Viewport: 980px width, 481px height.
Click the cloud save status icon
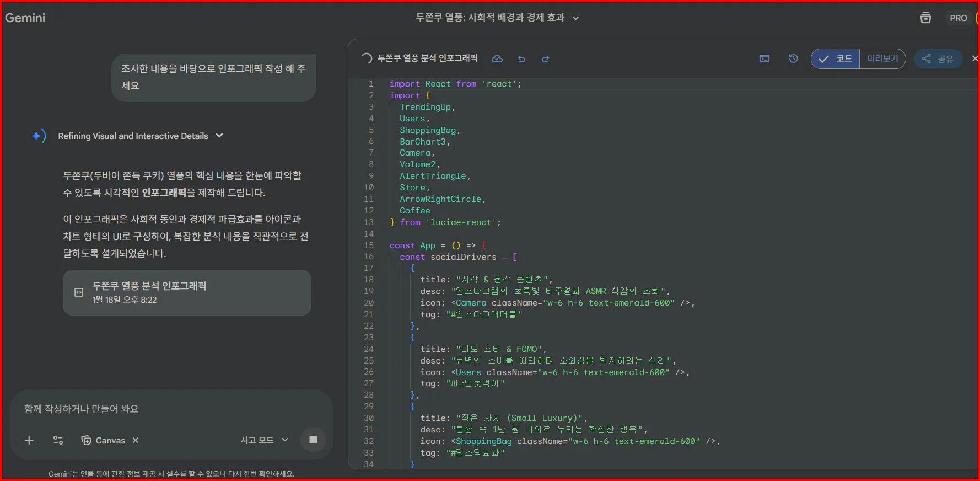[497, 58]
